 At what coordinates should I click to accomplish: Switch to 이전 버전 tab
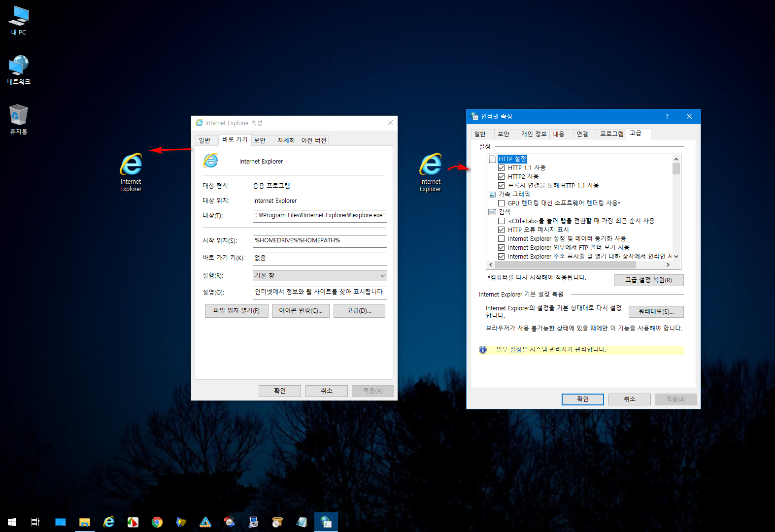pos(314,140)
